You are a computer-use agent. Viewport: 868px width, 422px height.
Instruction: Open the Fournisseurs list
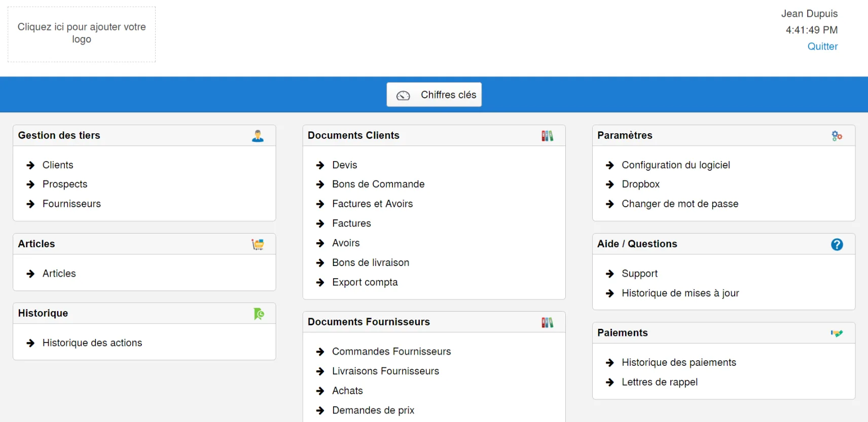tap(71, 204)
